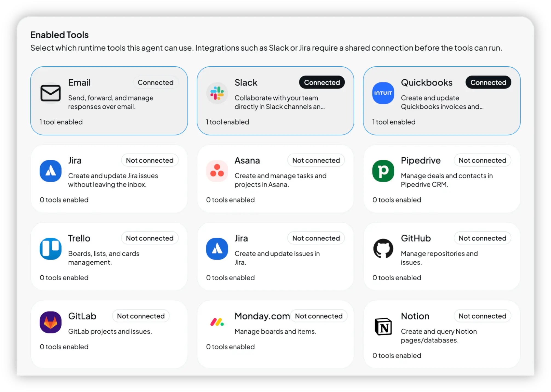Click the Slack Connected badge
551x392 pixels.
pyautogui.click(x=322, y=82)
